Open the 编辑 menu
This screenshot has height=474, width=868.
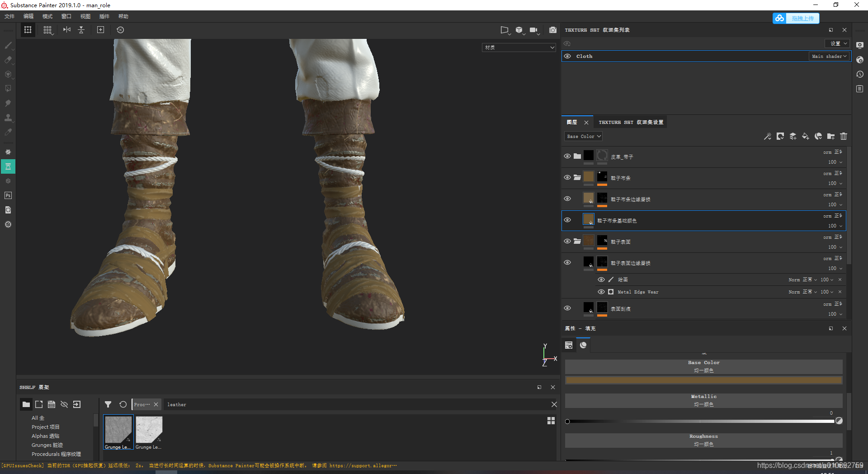click(x=28, y=16)
